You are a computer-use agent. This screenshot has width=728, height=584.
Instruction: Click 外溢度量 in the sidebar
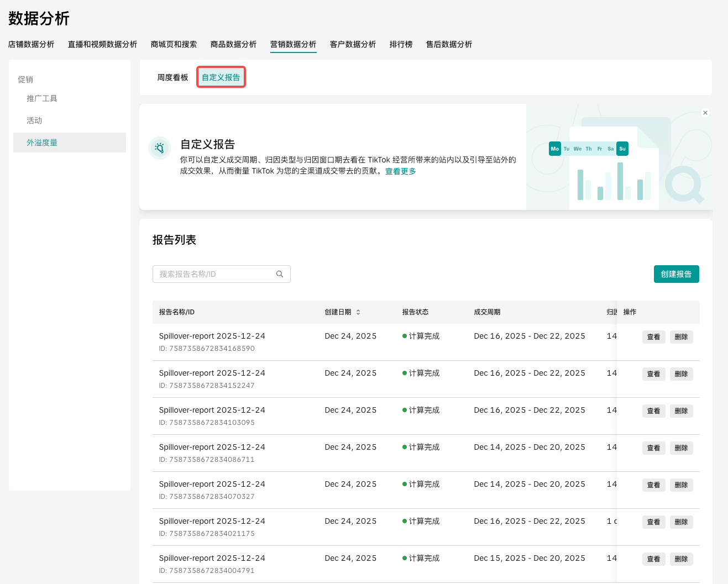click(x=42, y=143)
